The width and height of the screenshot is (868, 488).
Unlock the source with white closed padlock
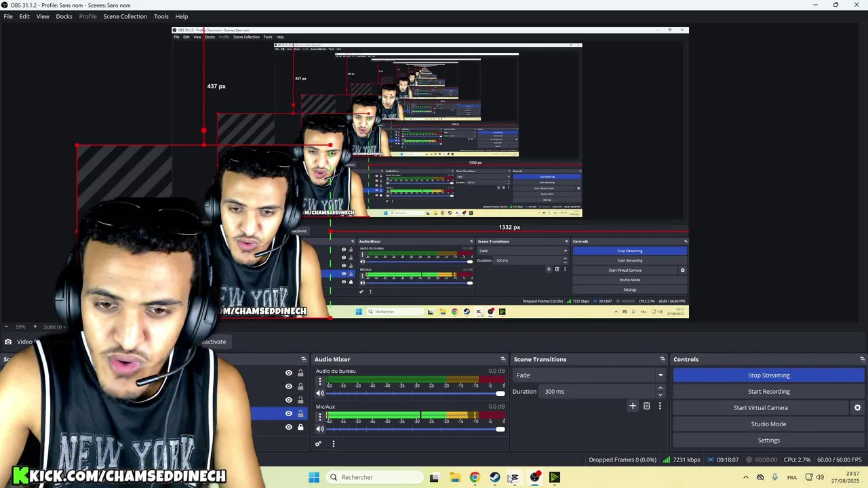click(x=300, y=427)
